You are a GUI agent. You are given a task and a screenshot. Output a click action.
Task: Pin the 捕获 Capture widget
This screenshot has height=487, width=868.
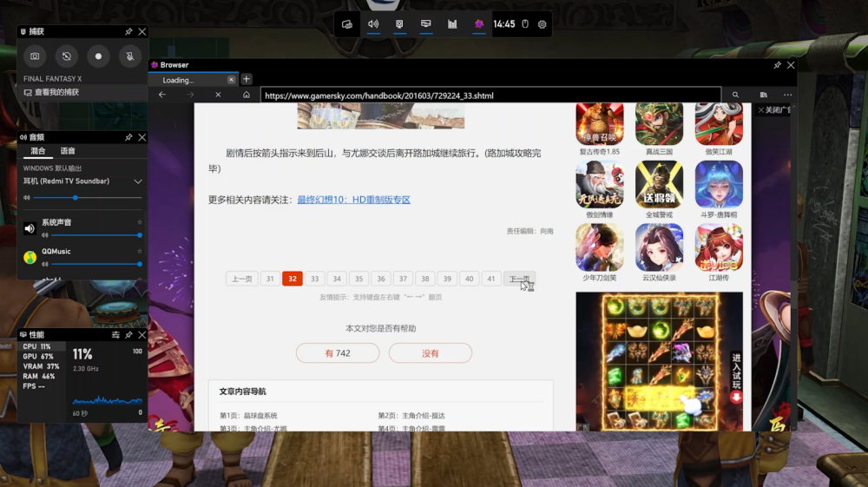tap(128, 31)
